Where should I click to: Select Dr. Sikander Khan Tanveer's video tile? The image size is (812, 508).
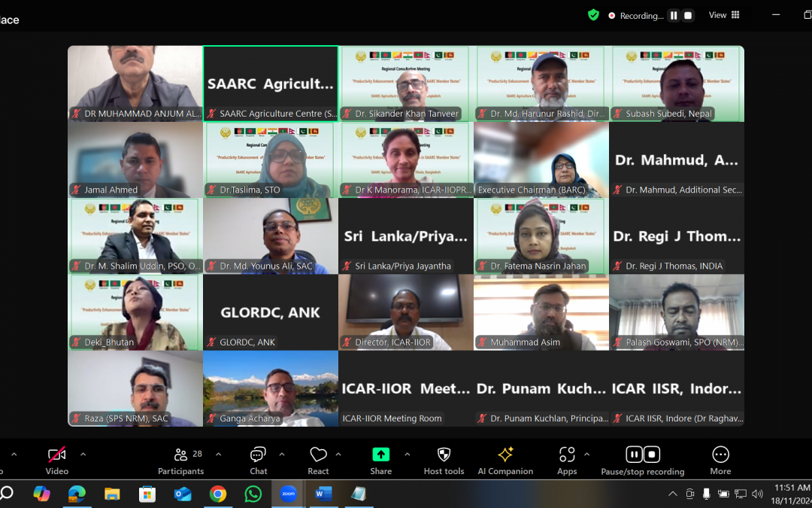tap(406, 84)
